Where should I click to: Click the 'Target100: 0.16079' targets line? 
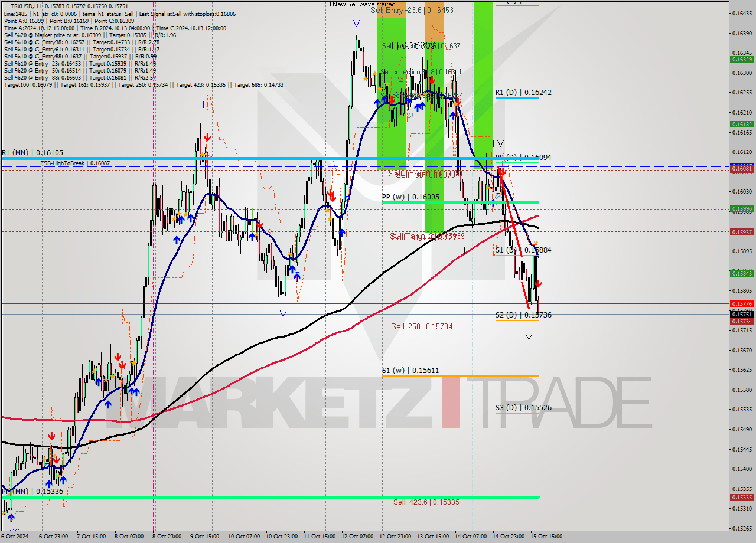(x=144, y=84)
